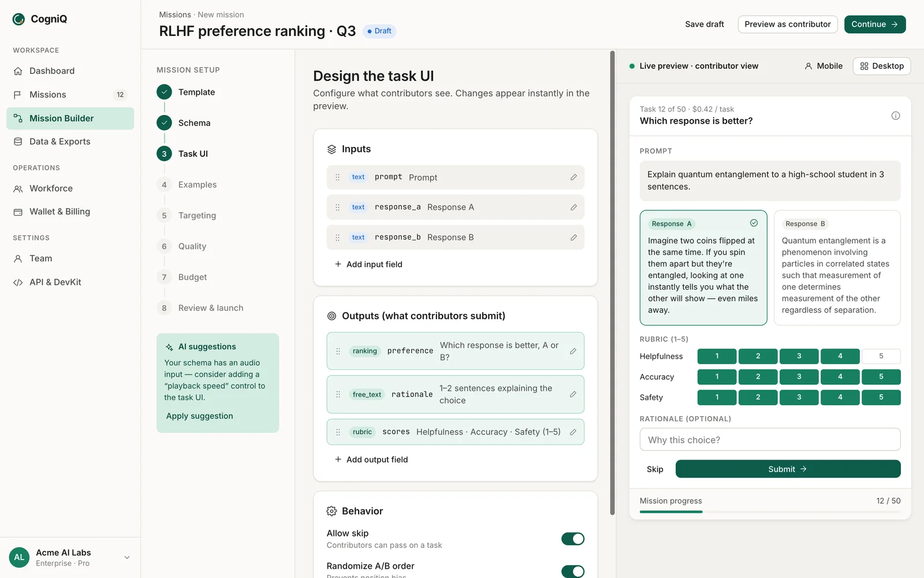Grab the drag handle for response_a row

point(338,208)
